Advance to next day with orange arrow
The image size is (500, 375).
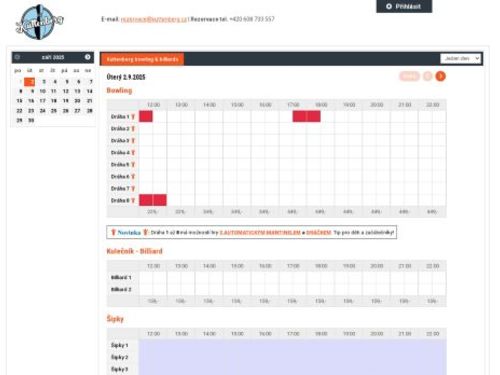[440, 76]
